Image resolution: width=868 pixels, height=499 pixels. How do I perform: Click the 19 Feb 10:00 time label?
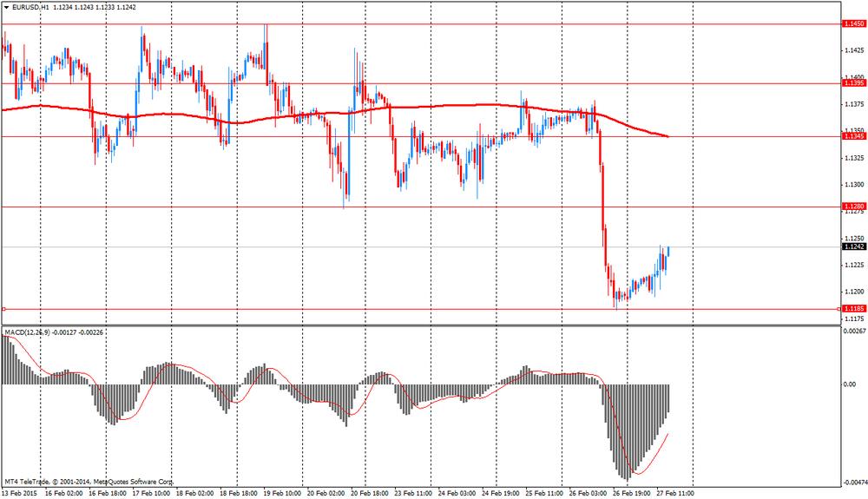click(x=282, y=494)
